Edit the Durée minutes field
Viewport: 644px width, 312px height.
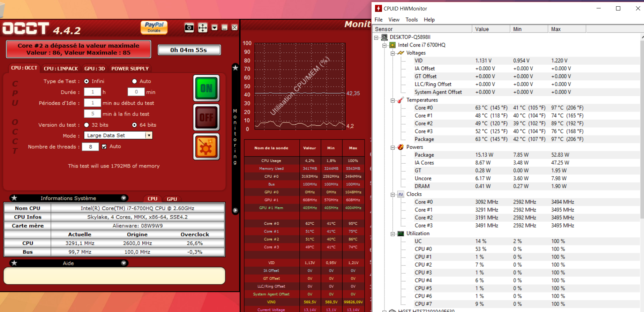(136, 92)
